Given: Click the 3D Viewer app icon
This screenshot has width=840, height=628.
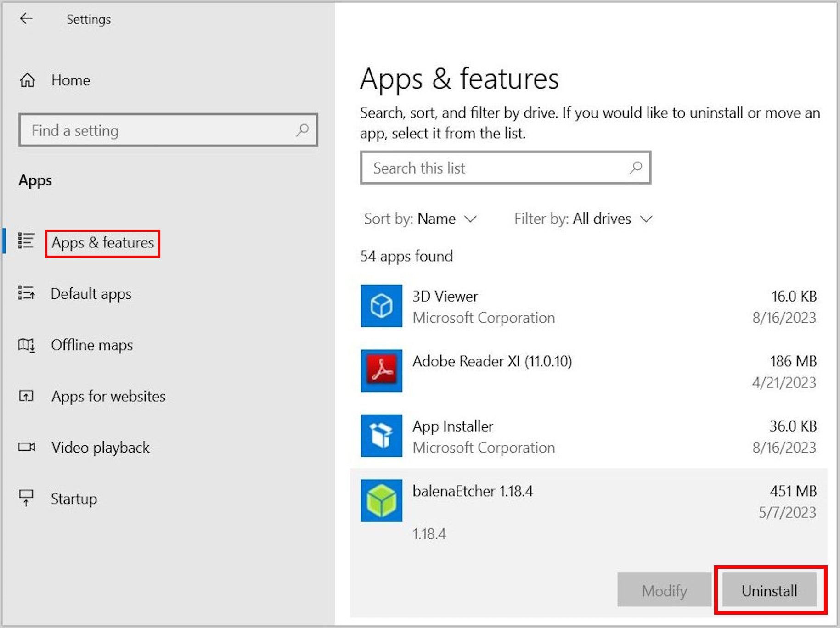Looking at the screenshot, I should (381, 306).
